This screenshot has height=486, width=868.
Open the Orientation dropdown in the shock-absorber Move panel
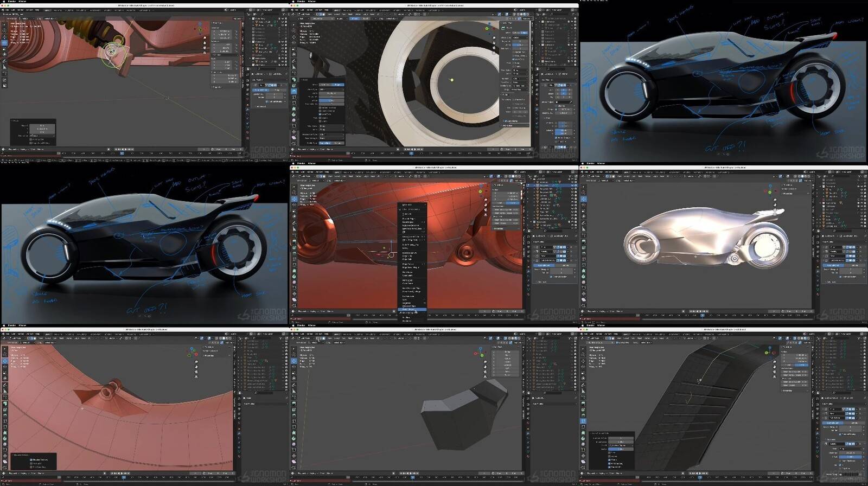coord(42,136)
